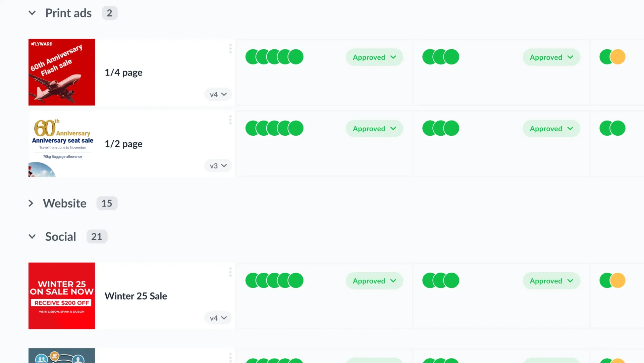
Task: Open the v4 version dropdown for Winter 25 Sale
Action: coord(218,318)
